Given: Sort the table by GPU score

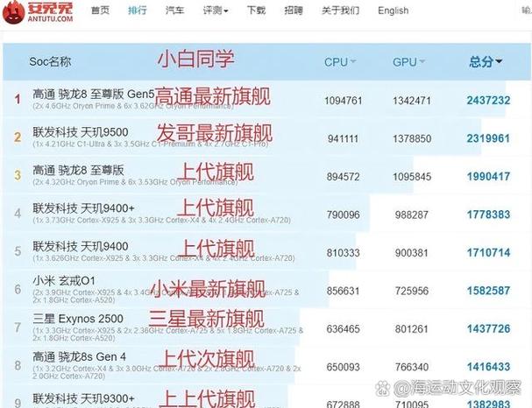Looking at the screenshot, I should tap(408, 62).
